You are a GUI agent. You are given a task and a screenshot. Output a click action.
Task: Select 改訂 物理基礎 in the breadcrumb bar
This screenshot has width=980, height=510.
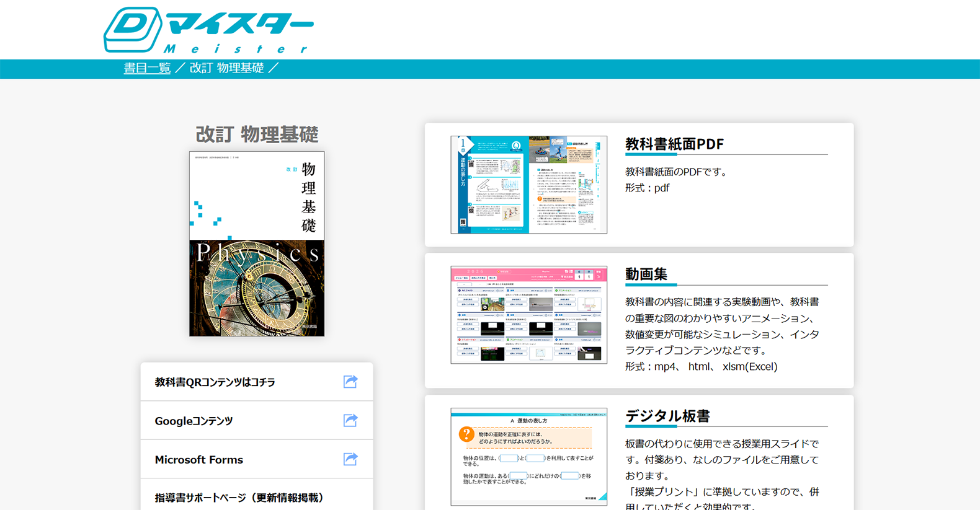point(226,68)
